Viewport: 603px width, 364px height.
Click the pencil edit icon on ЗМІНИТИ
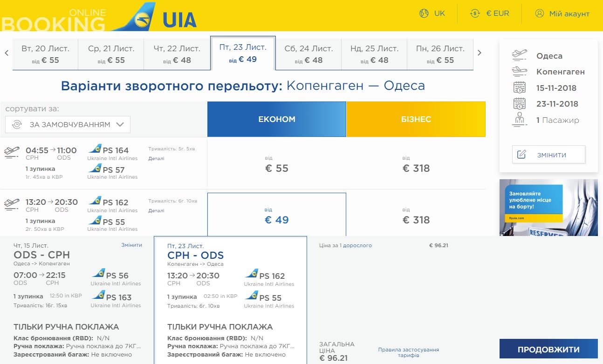point(521,155)
